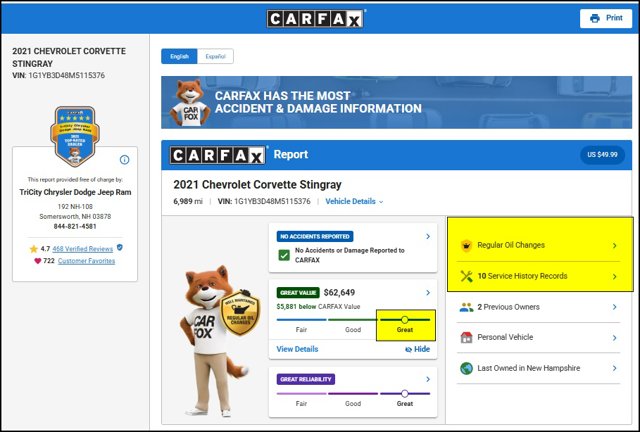Click the Print button

pyautogui.click(x=606, y=18)
